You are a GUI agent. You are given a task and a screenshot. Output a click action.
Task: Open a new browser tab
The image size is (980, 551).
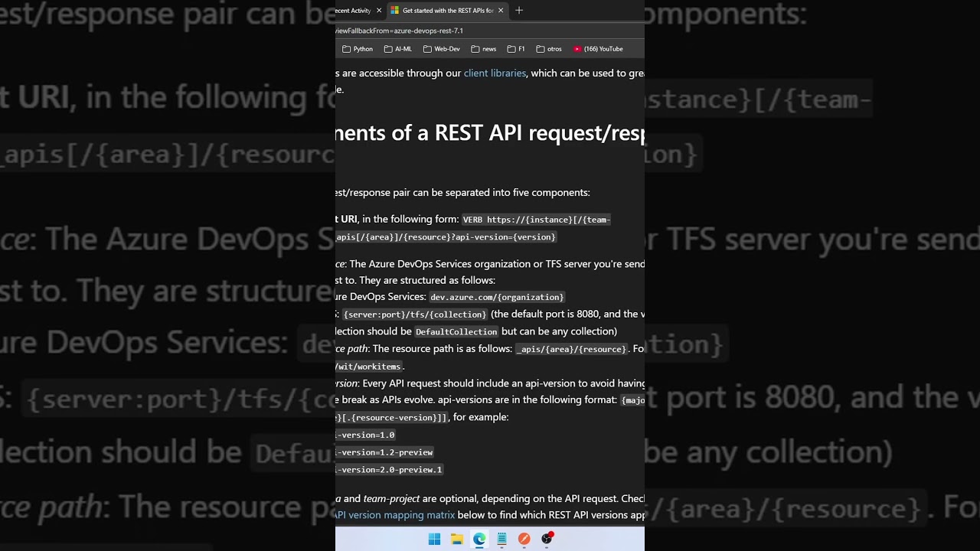click(519, 11)
